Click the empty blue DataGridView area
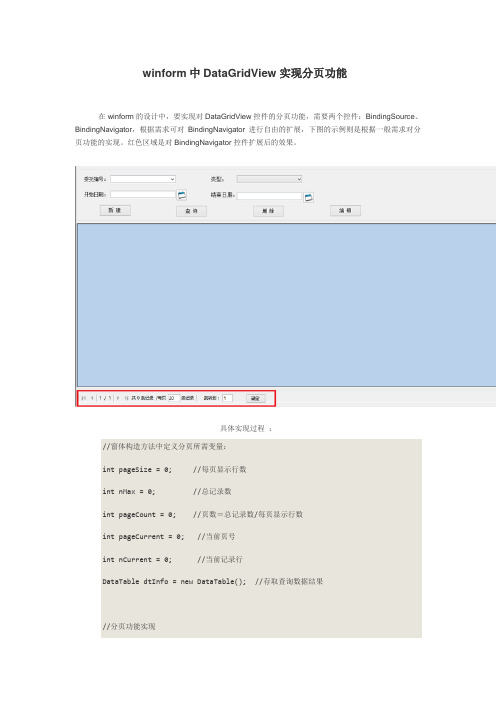 pyautogui.click(x=286, y=304)
